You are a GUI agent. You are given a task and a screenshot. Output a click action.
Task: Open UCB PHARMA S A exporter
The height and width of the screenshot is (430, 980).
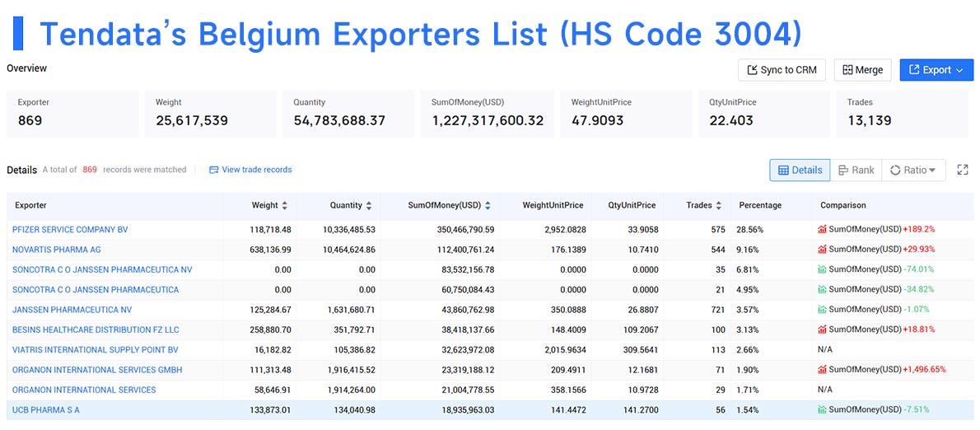45,409
